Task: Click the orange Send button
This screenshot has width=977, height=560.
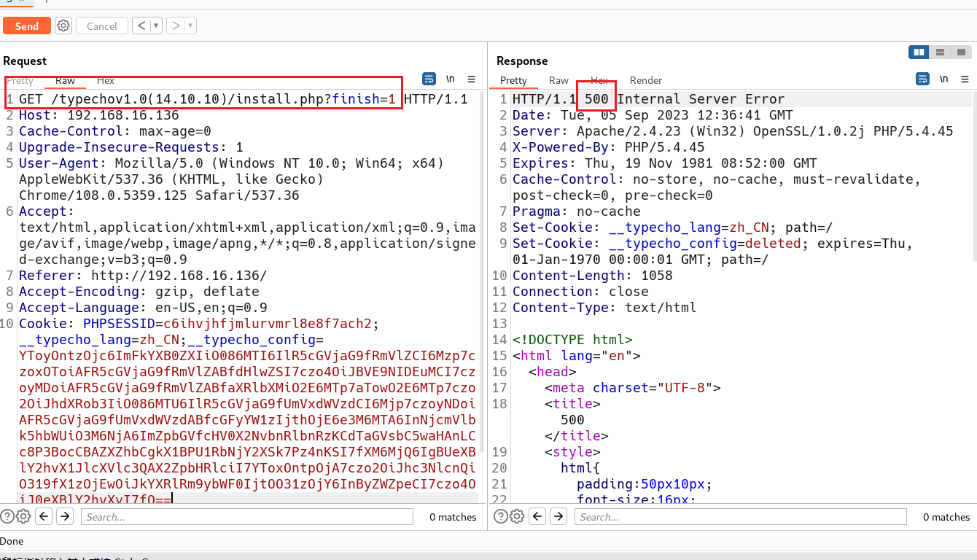Action: 26,26
